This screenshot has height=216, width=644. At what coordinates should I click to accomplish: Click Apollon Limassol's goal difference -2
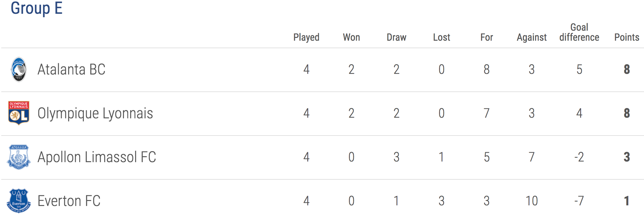coord(579,157)
